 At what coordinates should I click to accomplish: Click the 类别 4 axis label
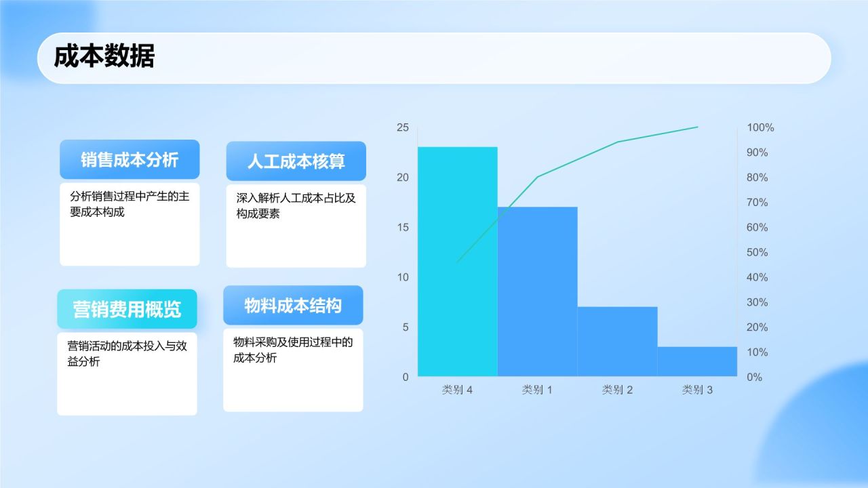(x=458, y=390)
